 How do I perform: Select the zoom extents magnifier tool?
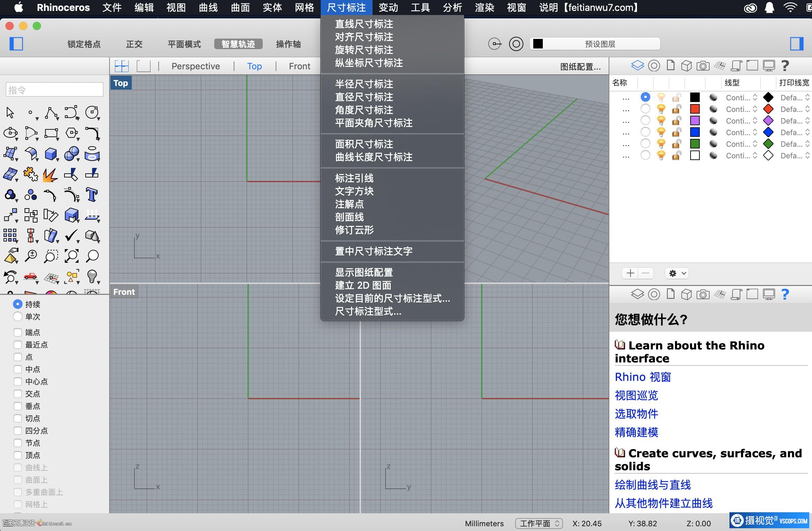71,256
